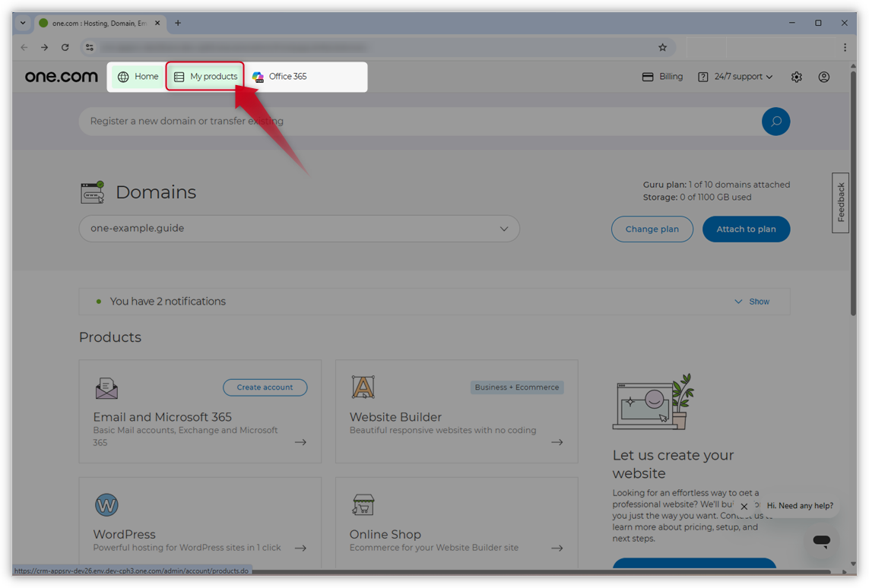Open the Feedback tab on the right edge

point(840,201)
